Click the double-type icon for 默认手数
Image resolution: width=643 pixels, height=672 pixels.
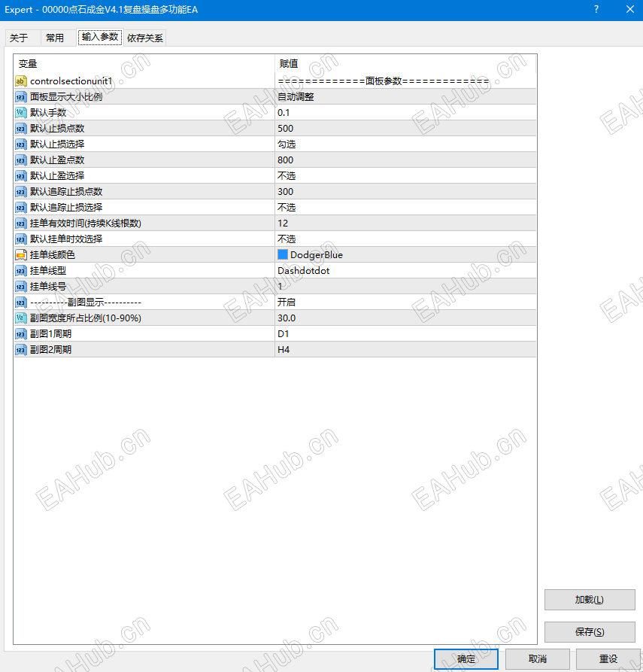(20, 113)
